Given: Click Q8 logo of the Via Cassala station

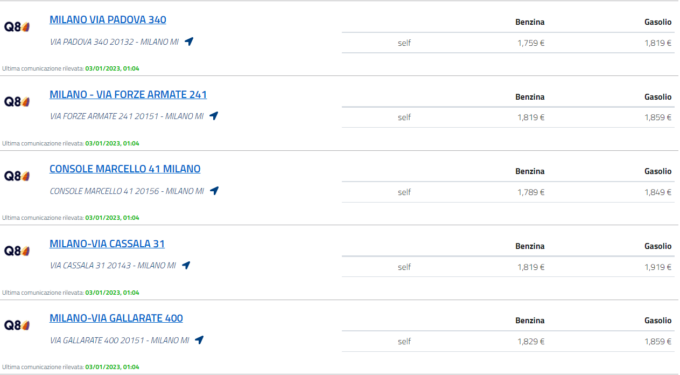Looking at the screenshot, I should coord(16,251).
